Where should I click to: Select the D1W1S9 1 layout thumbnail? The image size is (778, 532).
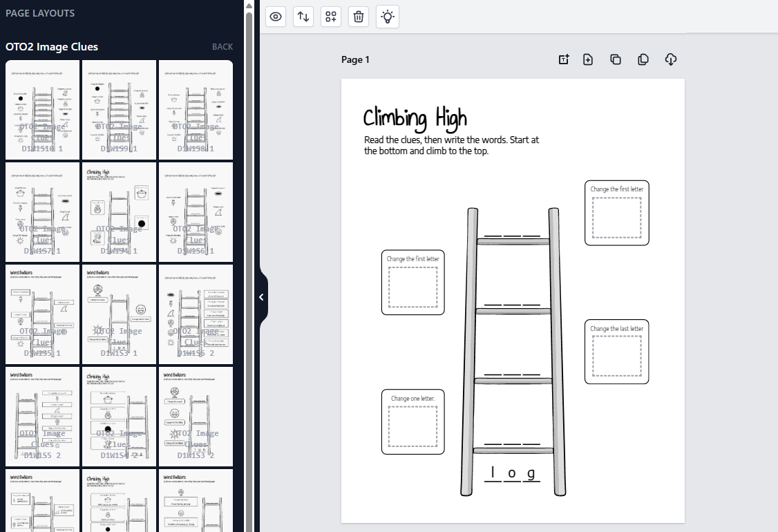[119, 109]
